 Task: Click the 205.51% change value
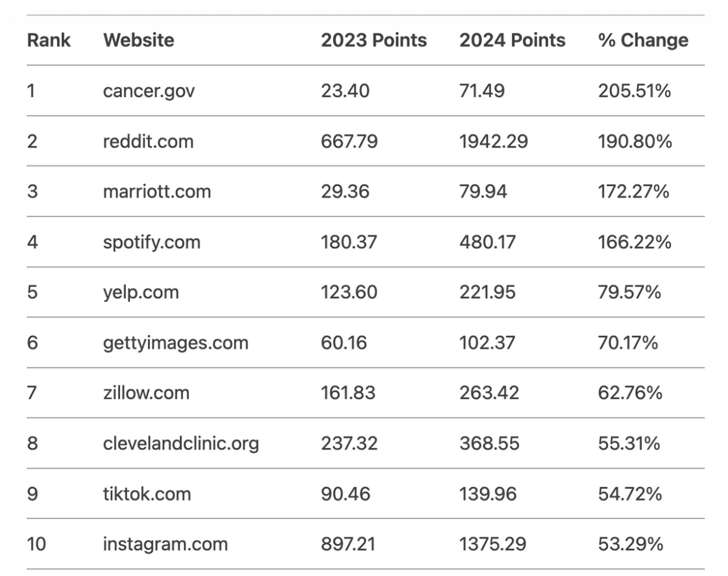click(x=635, y=91)
